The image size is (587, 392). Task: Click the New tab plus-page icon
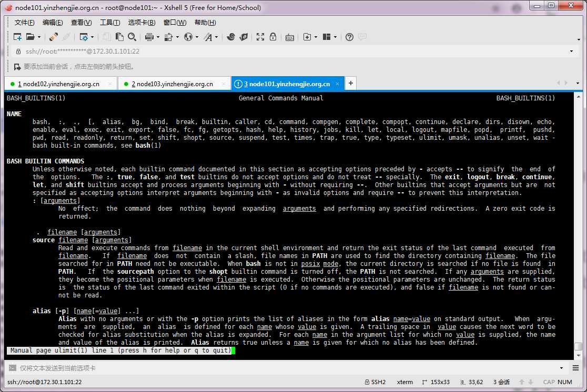click(x=307, y=37)
